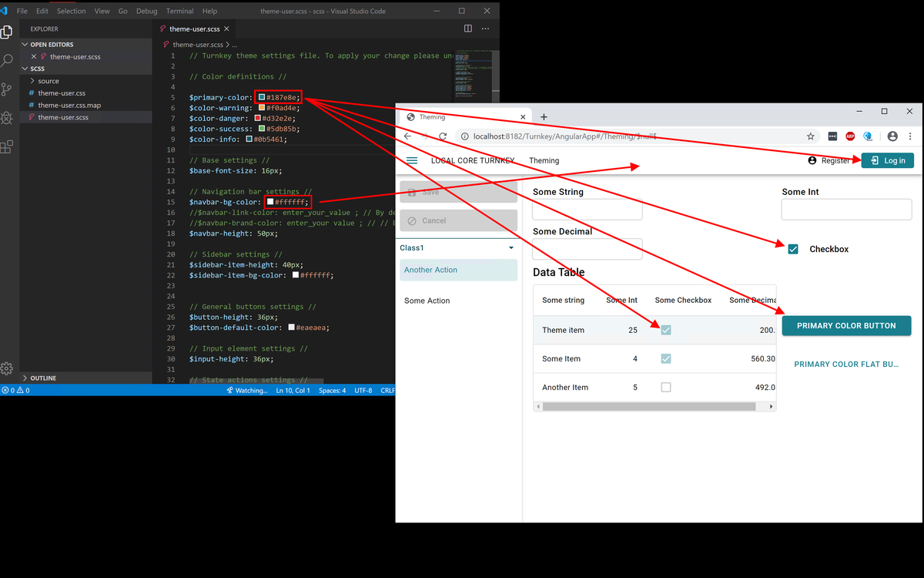Check the box in Another Item row
The height and width of the screenshot is (578, 924).
[666, 387]
